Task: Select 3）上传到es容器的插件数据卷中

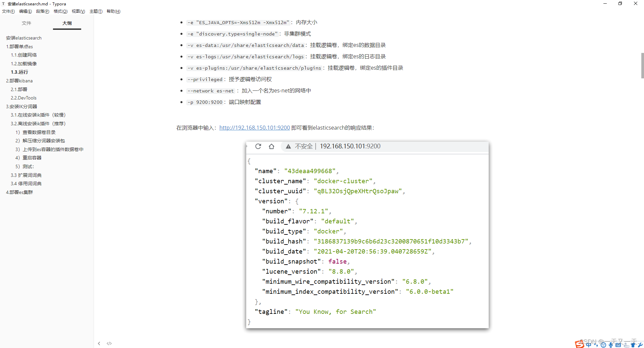Action: point(50,149)
